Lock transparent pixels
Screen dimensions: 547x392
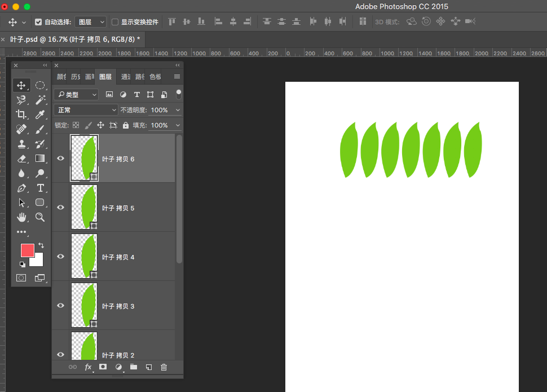(x=76, y=125)
